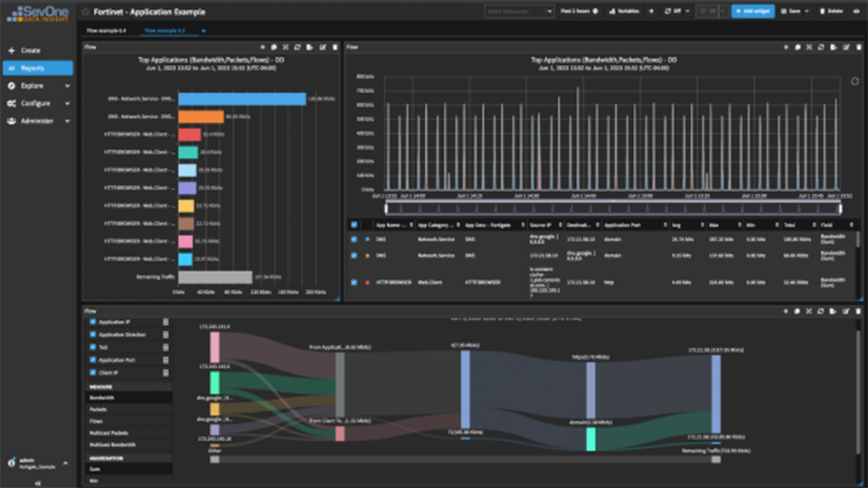Open comments on the time series widget
Screen dimensions: 868x488
click(x=797, y=48)
